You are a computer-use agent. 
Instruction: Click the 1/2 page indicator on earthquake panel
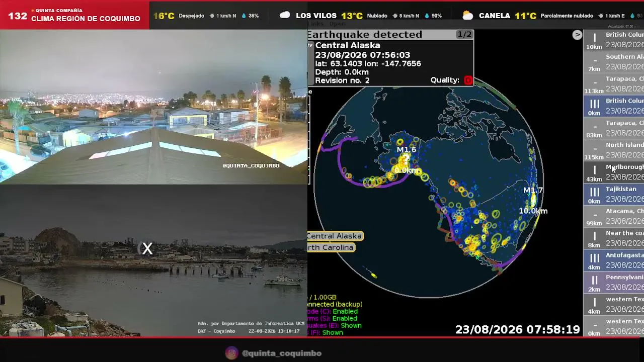(x=464, y=35)
